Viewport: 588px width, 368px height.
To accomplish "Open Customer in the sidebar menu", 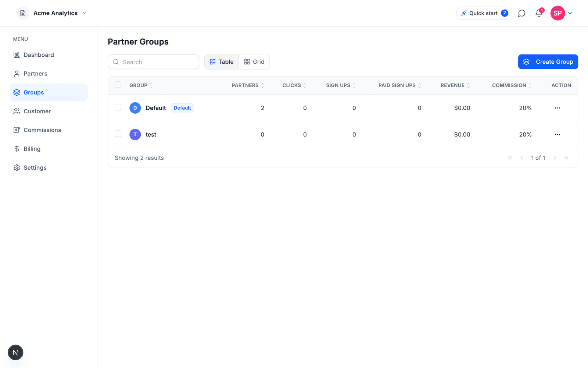I will tap(49, 111).
